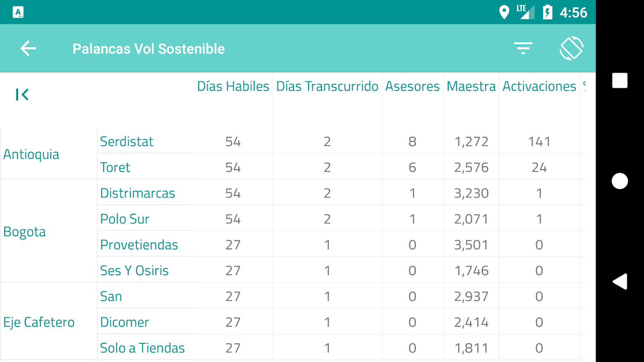644x362 pixels.
Task: Open the Serdistat distributor link
Action: tap(127, 142)
